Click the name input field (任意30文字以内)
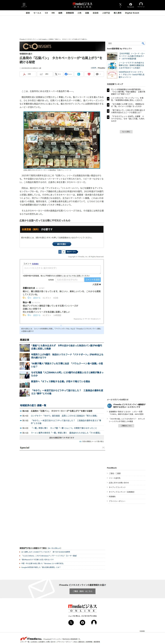 [x=70, y=280]
